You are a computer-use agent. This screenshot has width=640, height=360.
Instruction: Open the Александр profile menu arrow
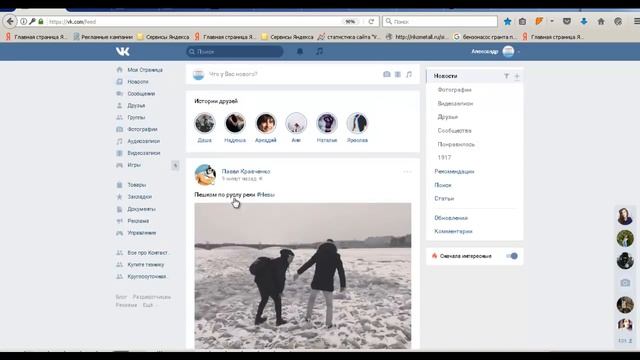coord(519,52)
